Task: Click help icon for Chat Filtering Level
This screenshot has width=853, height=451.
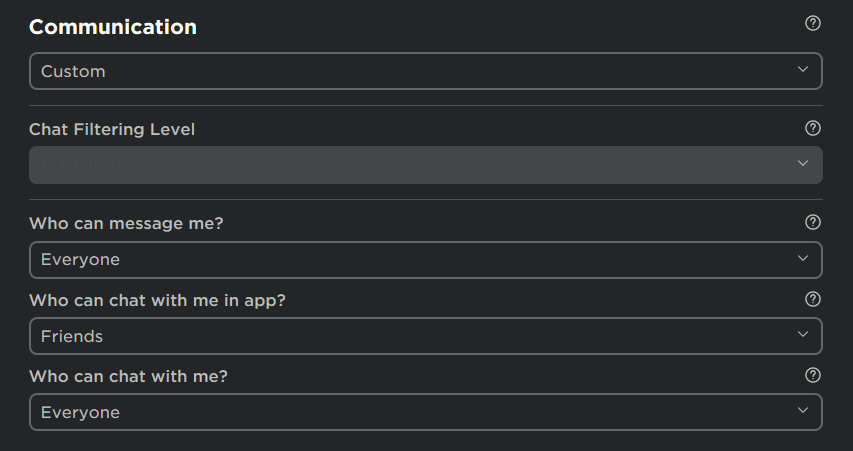Action: (x=813, y=128)
